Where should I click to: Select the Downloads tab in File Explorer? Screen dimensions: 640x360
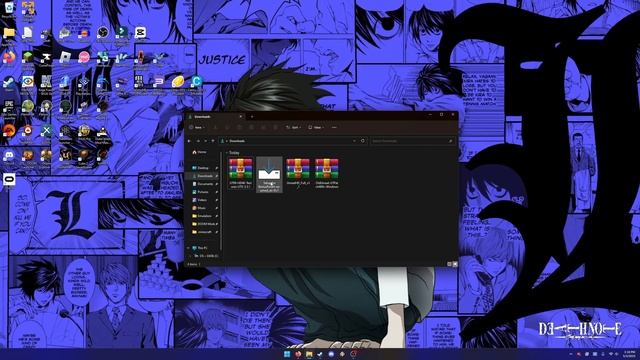[214, 117]
